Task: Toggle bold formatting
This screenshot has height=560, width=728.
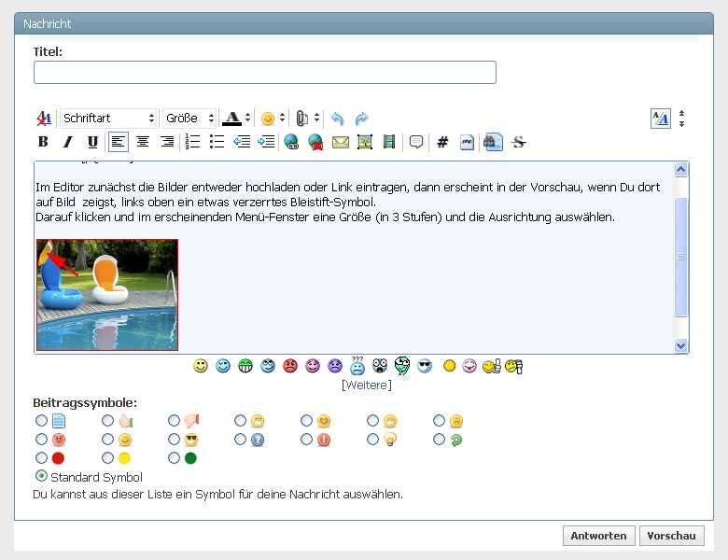Action: [43, 142]
